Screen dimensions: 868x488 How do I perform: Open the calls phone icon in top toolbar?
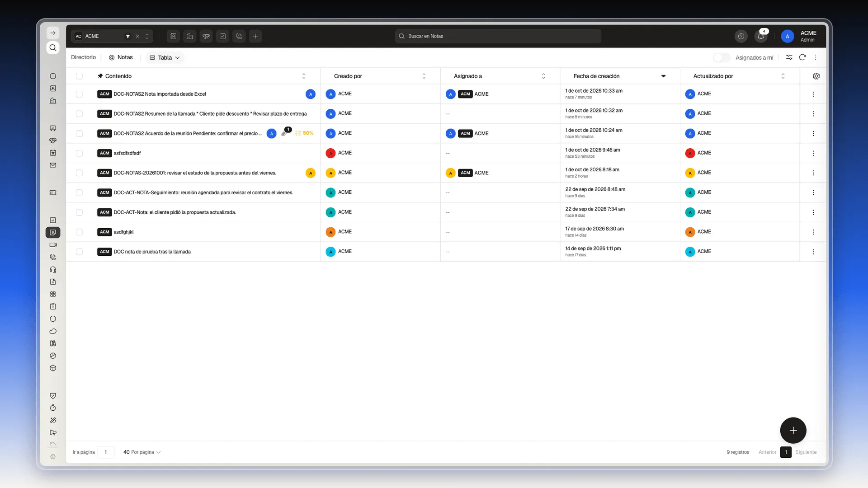(239, 36)
